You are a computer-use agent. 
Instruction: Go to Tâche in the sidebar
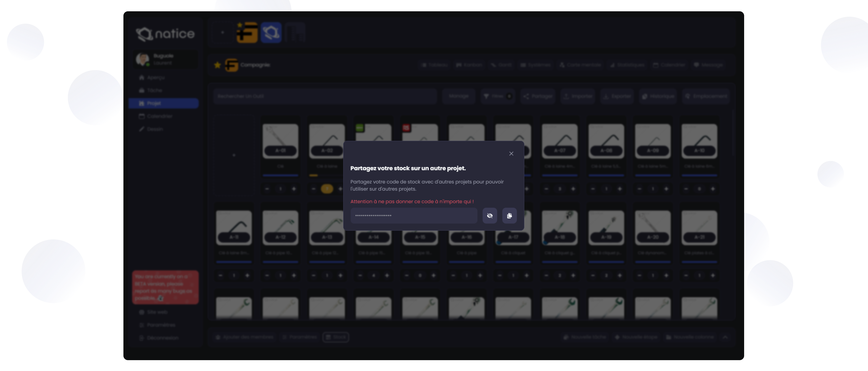point(154,91)
